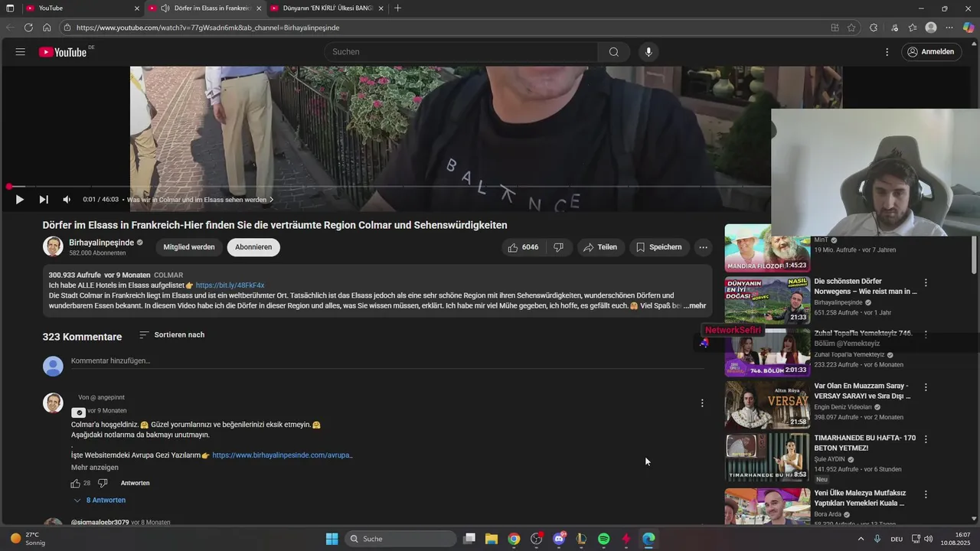Subscribe using the Abonnieren button
980x551 pixels.
coord(253,247)
